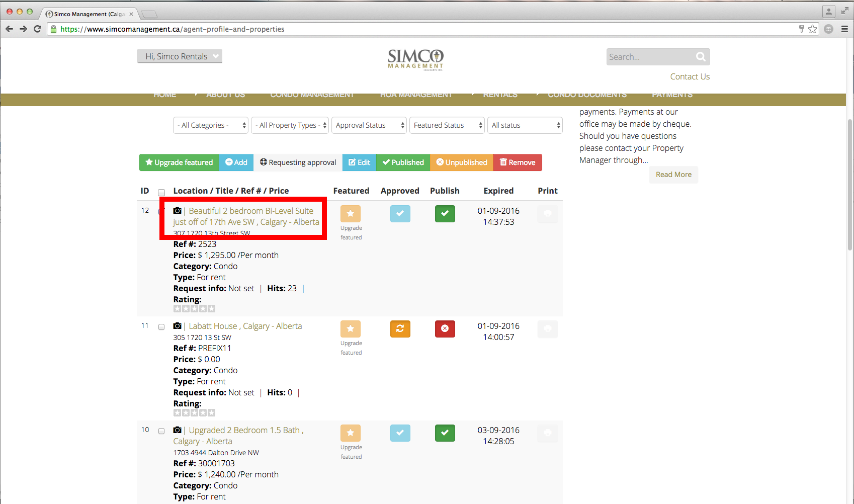
Task: Click the orange Unpublished button
Action: 462,162
